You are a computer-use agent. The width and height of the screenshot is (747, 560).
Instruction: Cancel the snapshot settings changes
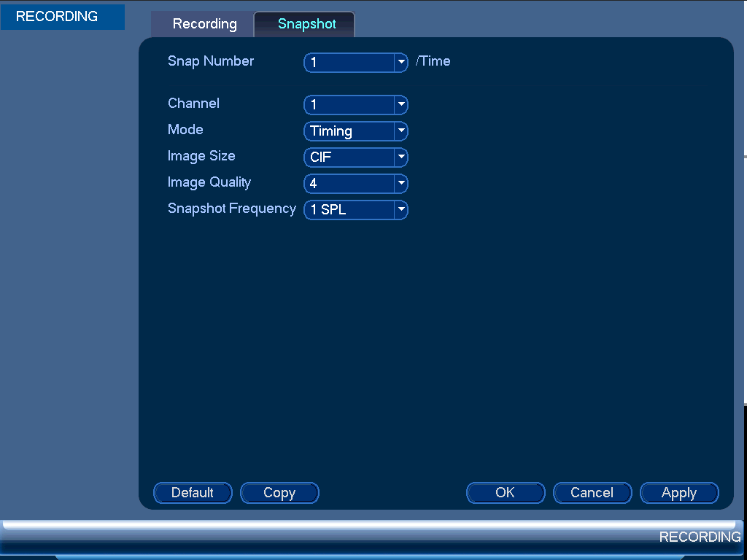coord(592,492)
